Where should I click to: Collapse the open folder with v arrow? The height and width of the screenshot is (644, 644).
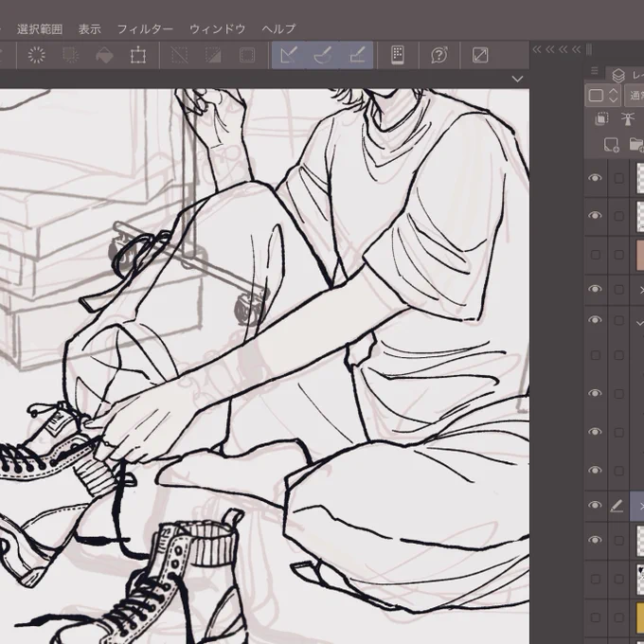(640, 323)
